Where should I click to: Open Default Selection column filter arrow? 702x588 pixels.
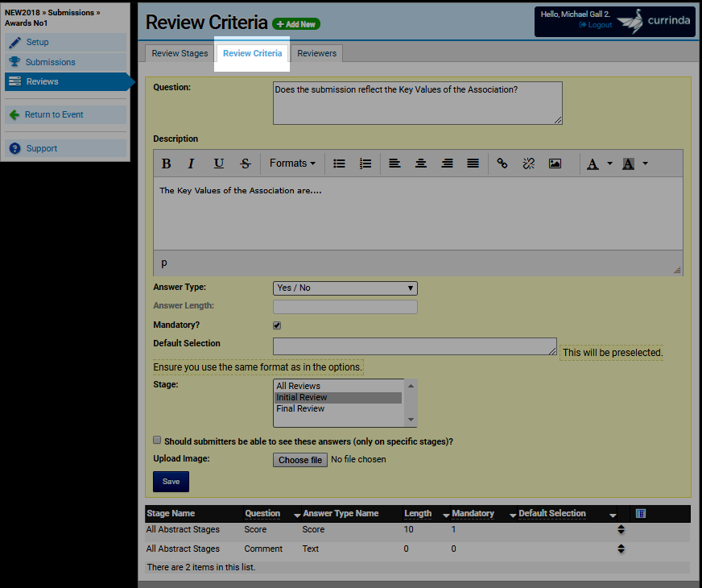[x=613, y=516]
